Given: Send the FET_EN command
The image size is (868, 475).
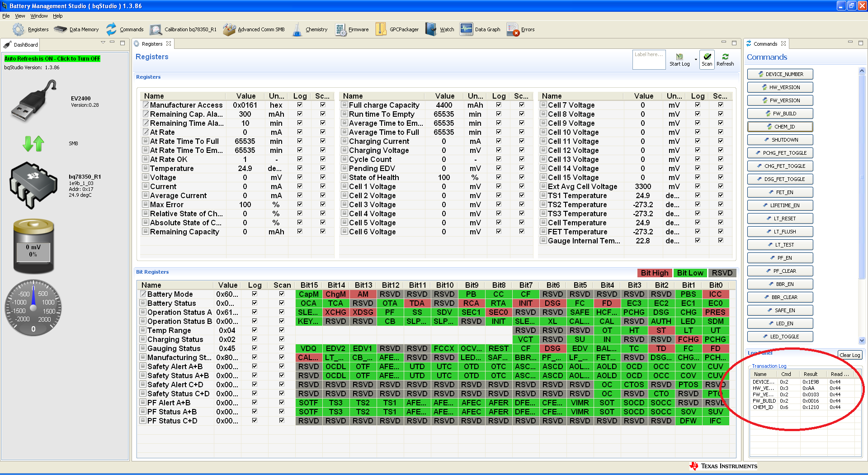Looking at the screenshot, I should coord(780,192).
